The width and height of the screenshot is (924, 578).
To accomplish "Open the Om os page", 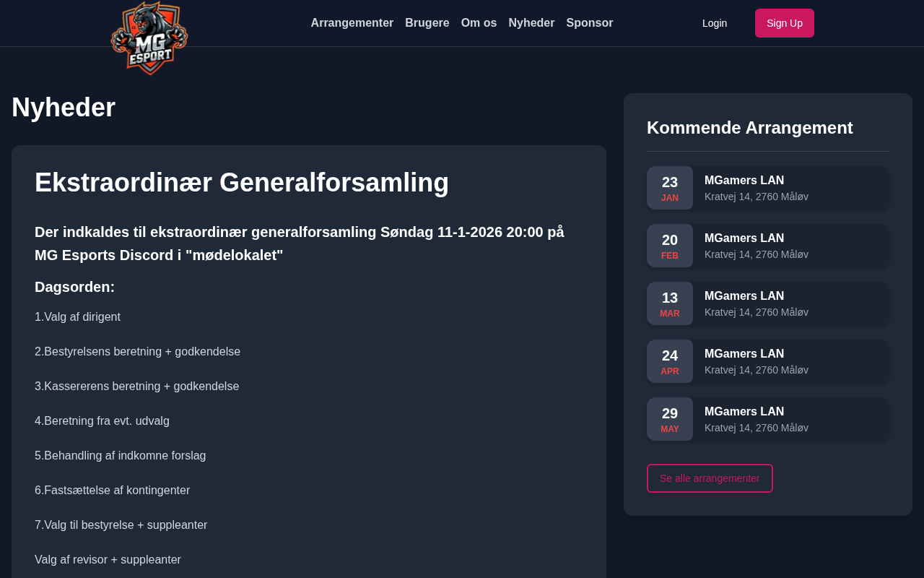I will pos(479,23).
